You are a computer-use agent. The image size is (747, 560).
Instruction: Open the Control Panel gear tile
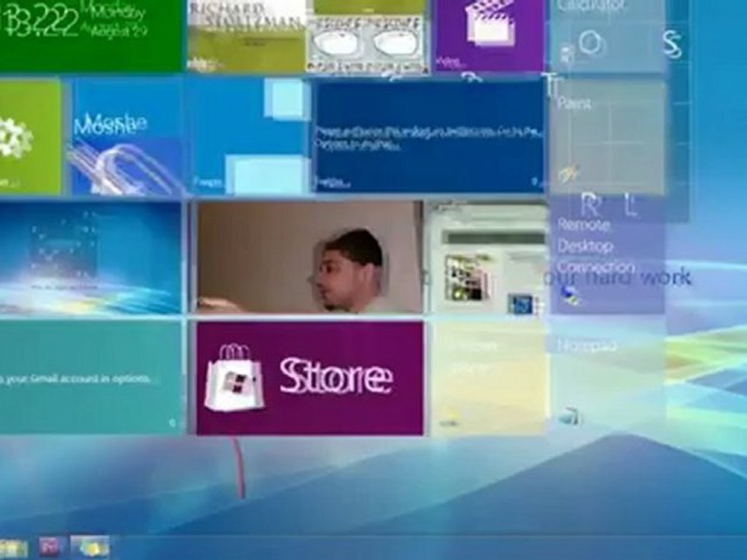click(x=30, y=137)
